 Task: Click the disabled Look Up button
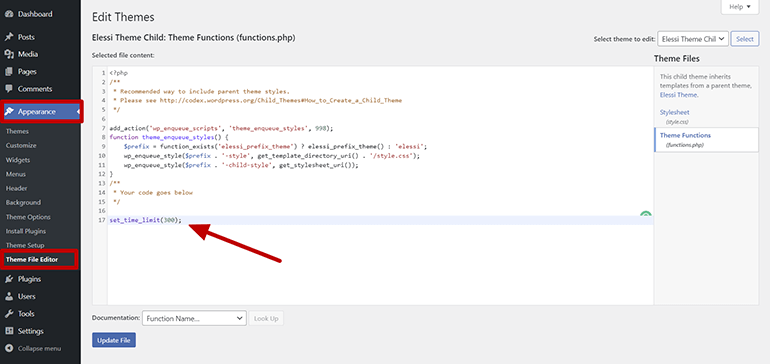[x=266, y=318]
